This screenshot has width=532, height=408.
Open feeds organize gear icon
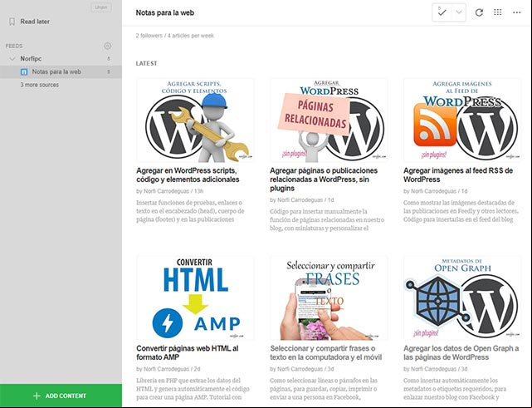pos(108,46)
